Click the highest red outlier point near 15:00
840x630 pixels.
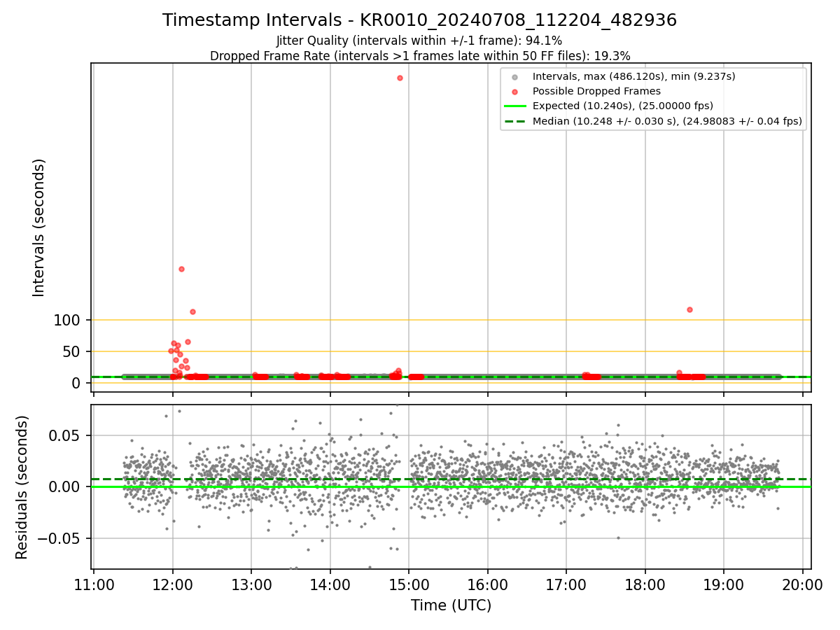(x=400, y=78)
